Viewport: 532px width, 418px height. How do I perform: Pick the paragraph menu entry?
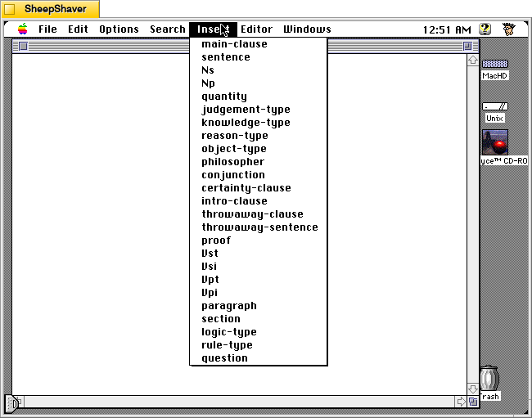point(229,306)
